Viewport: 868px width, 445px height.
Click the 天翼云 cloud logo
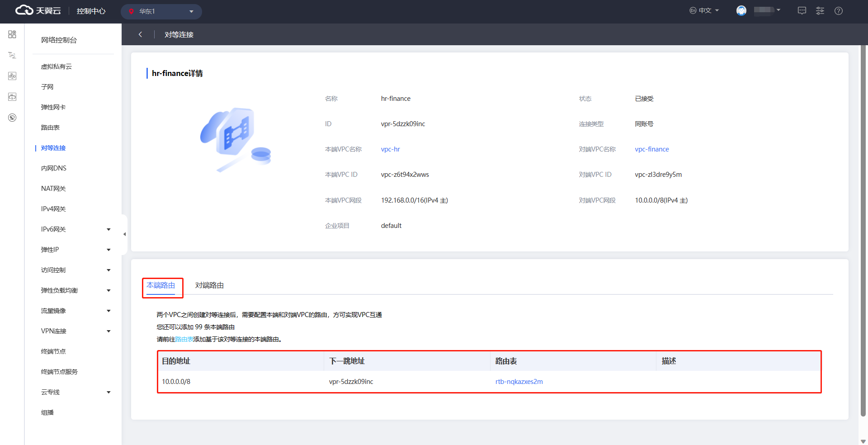38,11
